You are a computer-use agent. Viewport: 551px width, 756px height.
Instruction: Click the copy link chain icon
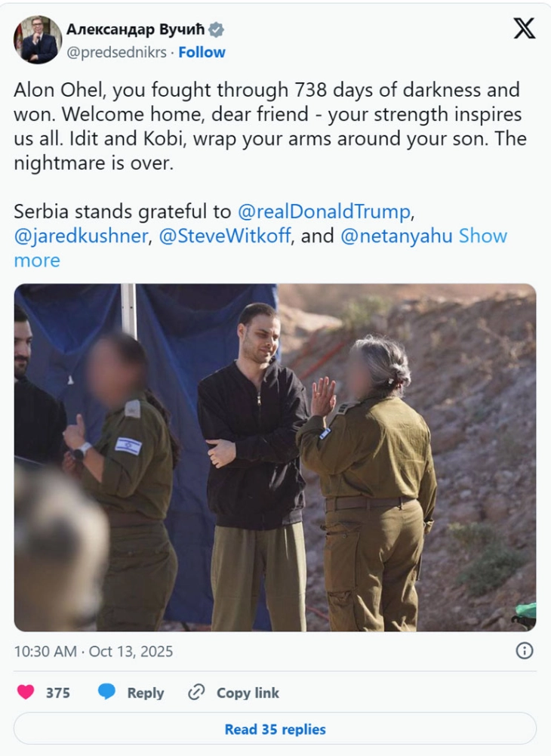coord(196,693)
